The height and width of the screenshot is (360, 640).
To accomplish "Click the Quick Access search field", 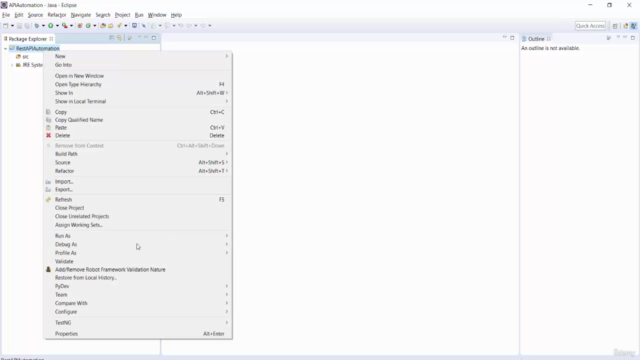I will pyautogui.click(x=590, y=26).
